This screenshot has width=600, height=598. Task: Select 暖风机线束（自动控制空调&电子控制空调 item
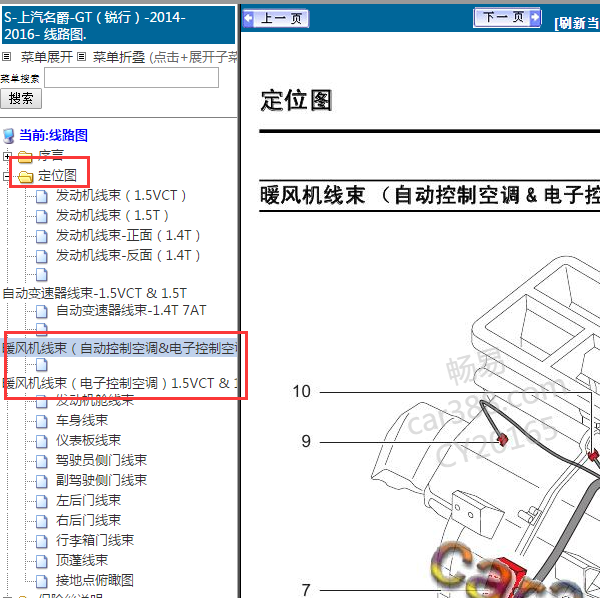tap(120, 348)
